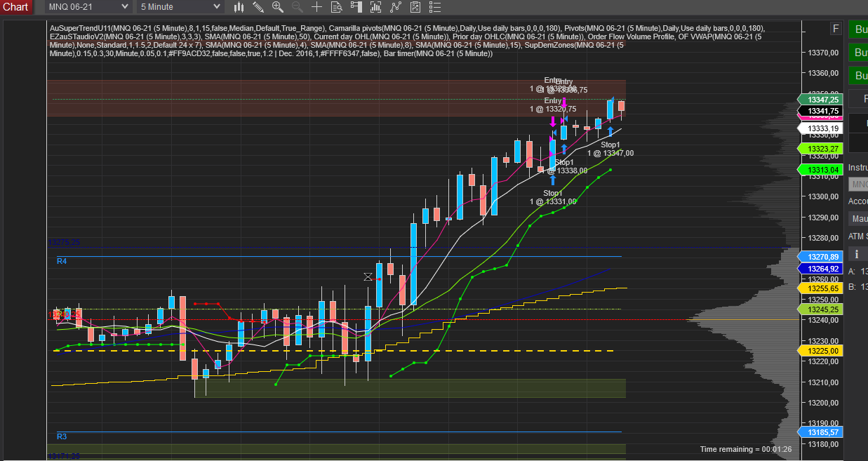
Task: Open the bar type selector icon
Action: pos(239,7)
